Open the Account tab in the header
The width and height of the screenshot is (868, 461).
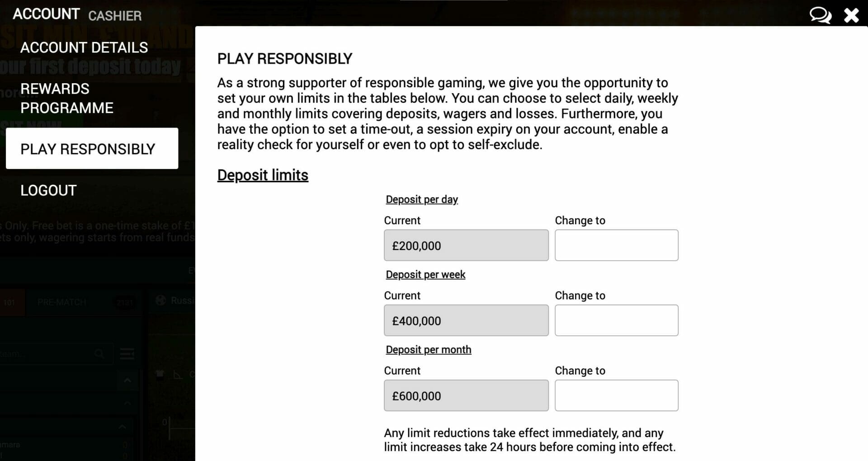(46, 14)
